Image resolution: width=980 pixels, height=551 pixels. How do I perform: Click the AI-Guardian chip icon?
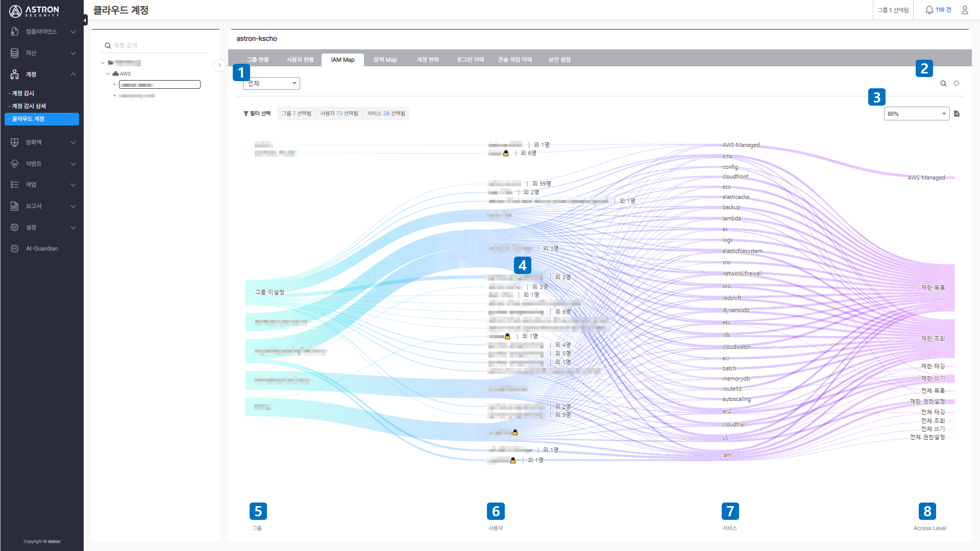coord(15,248)
